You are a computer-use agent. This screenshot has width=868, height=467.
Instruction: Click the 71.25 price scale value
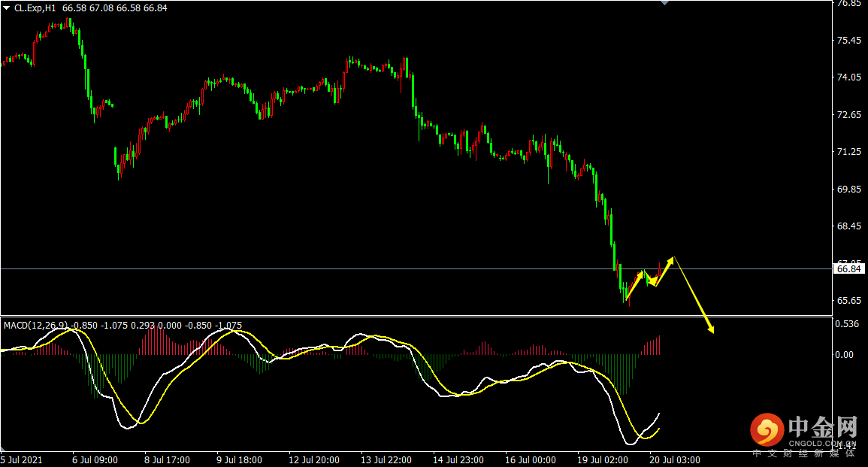(x=848, y=152)
